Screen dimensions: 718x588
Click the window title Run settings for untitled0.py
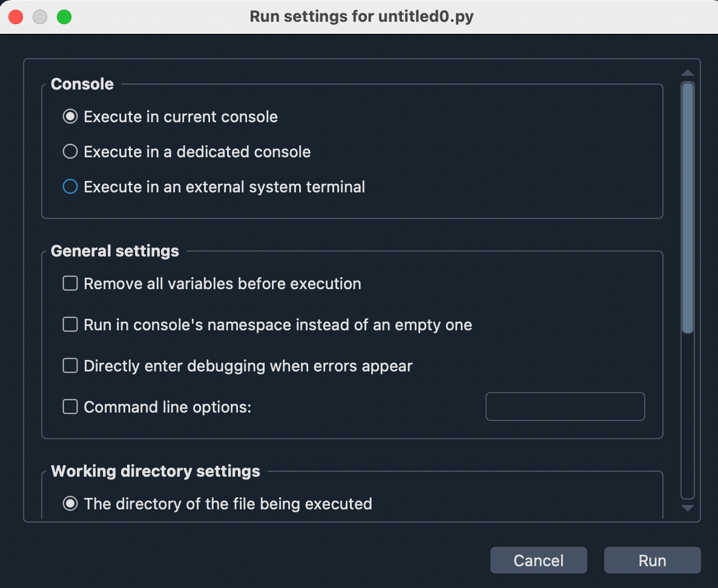[362, 16]
